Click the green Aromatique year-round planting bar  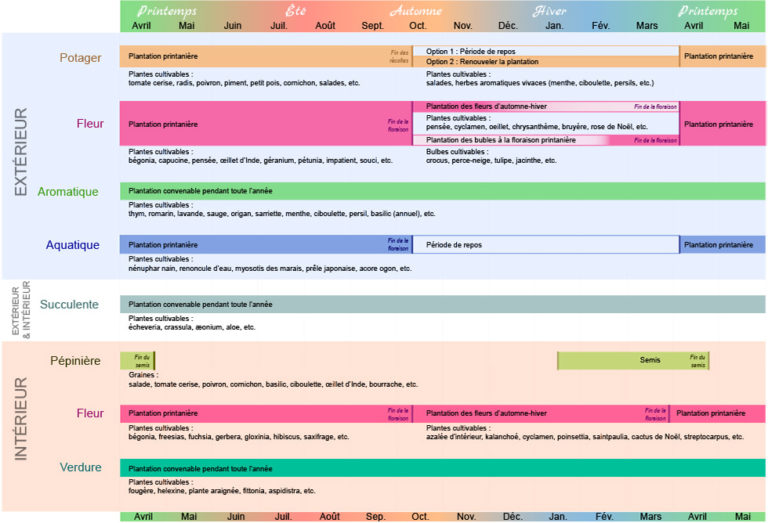pos(443,191)
